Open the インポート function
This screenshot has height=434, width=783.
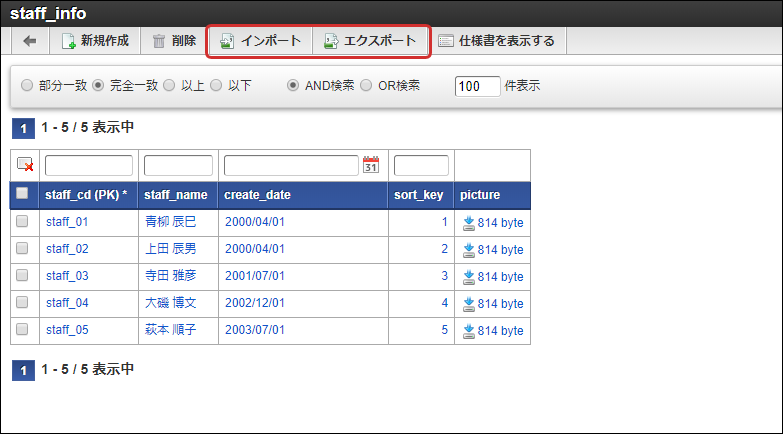(x=260, y=41)
